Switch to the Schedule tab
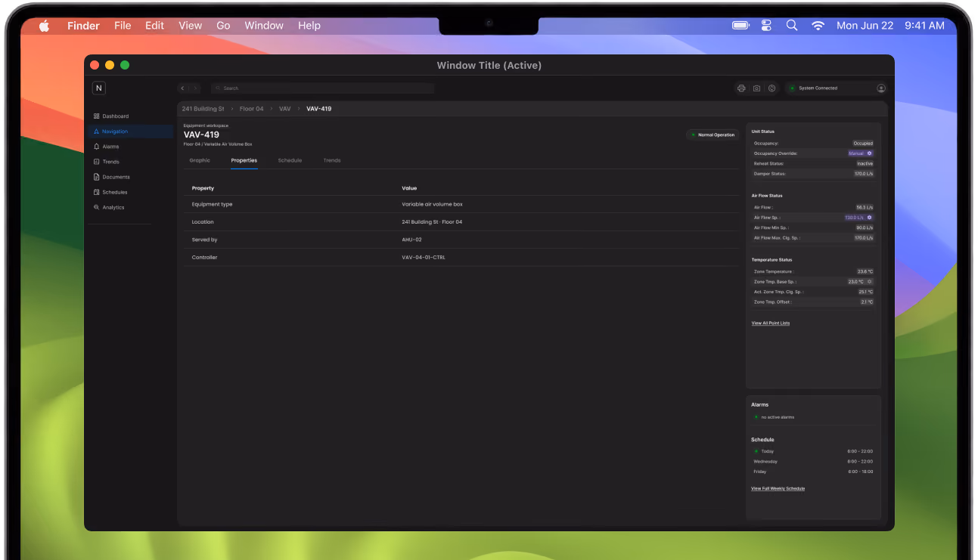Image resolution: width=978 pixels, height=560 pixels. point(290,160)
